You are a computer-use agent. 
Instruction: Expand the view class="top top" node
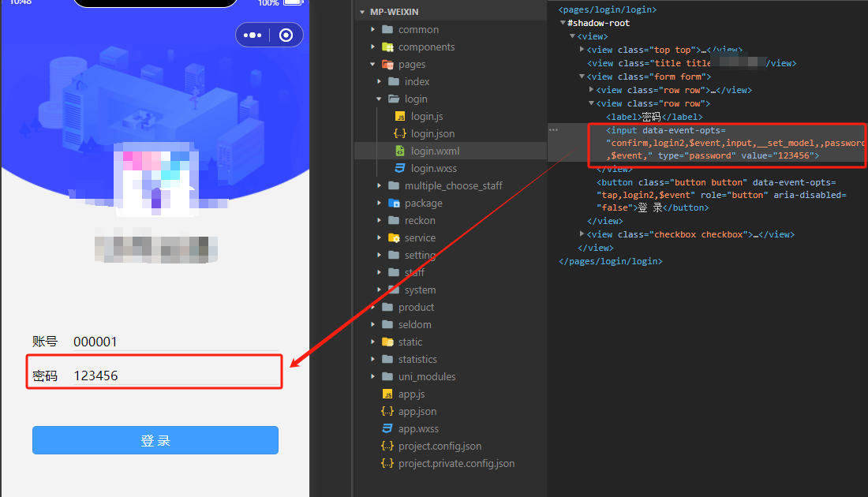pyautogui.click(x=582, y=49)
